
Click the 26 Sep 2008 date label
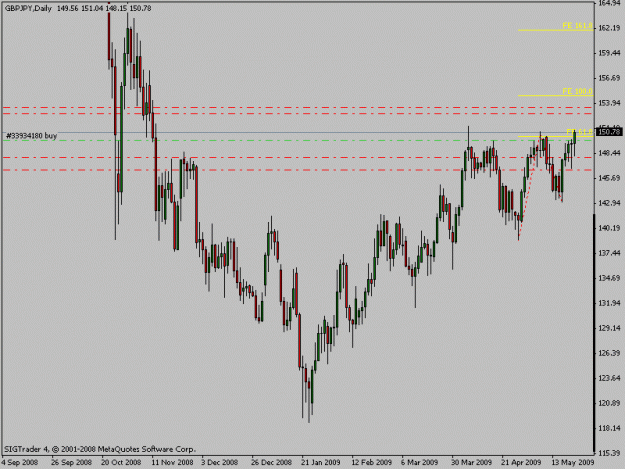click(71, 463)
